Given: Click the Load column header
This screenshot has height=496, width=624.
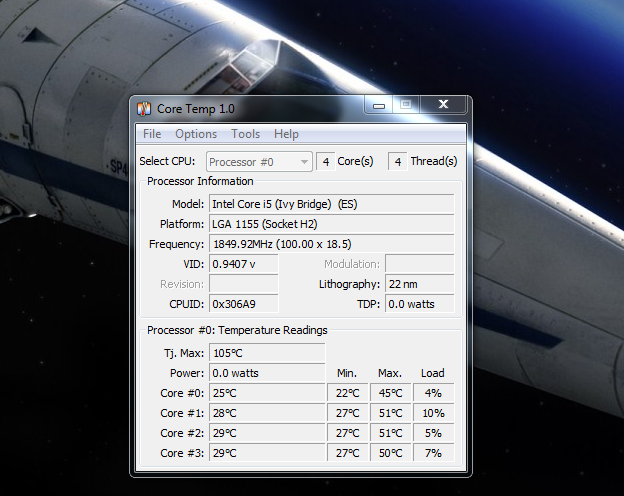Looking at the screenshot, I should (433, 373).
